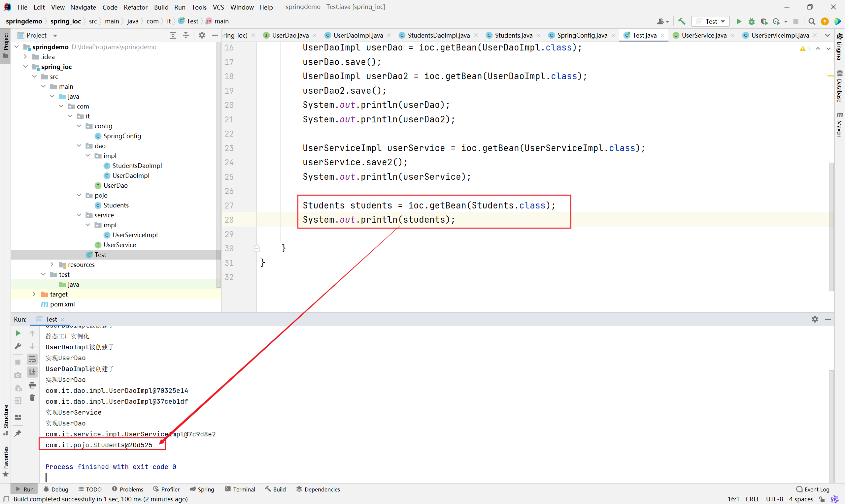
Task: Rerun Test with green arrow in Run panel
Action: click(18, 333)
